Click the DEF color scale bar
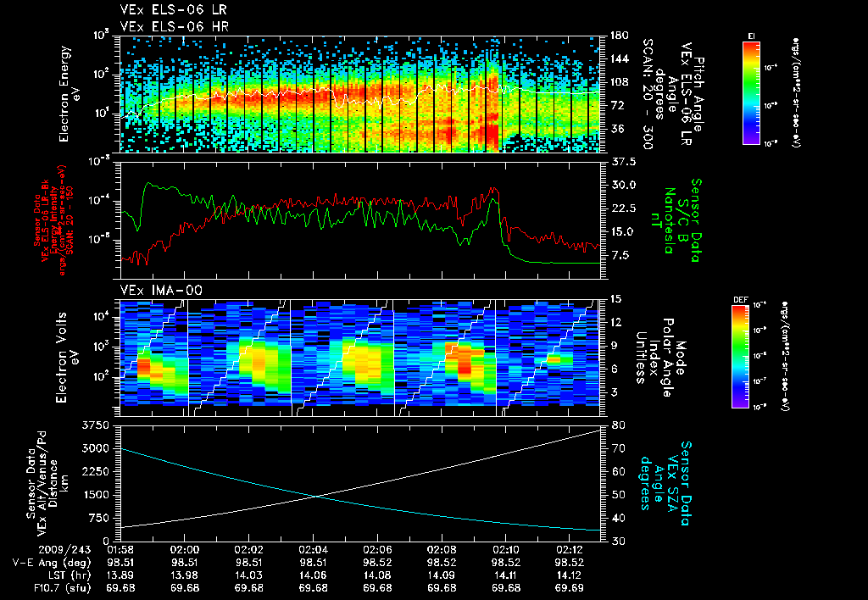This screenshot has height=600, width=868. pos(741,357)
